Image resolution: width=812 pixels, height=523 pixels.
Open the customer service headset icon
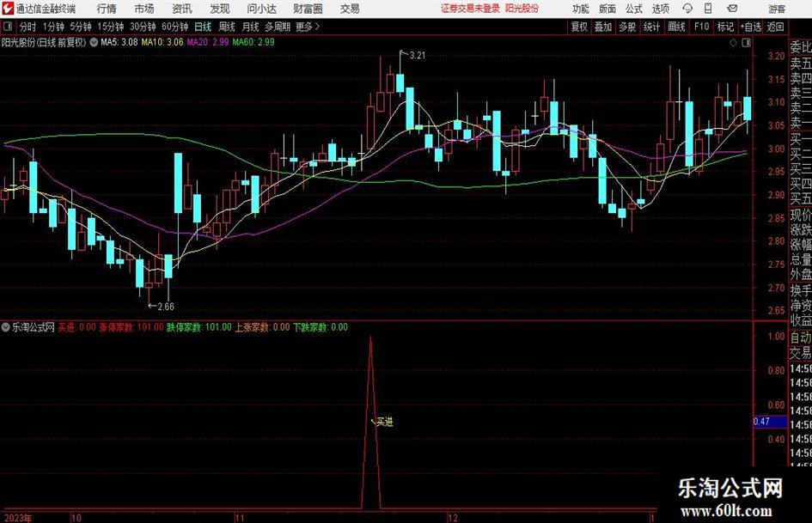[x=687, y=9]
